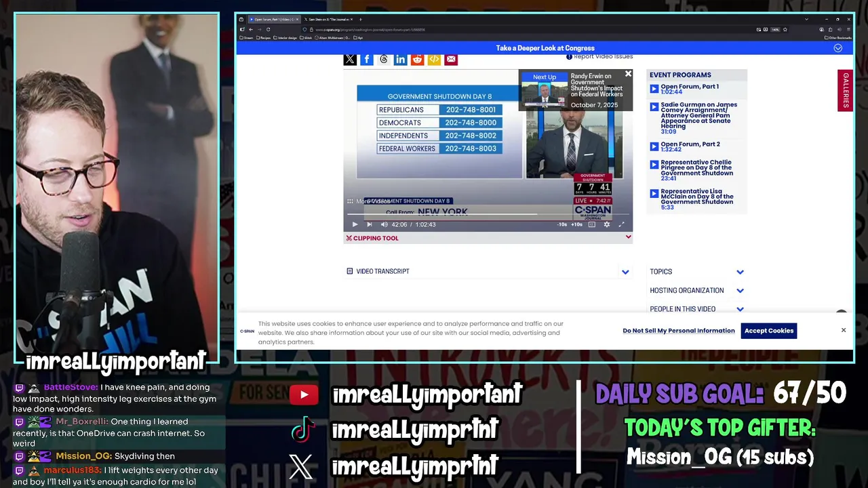Accept Cookies on the banner
868x488 pixels.
(769, 331)
